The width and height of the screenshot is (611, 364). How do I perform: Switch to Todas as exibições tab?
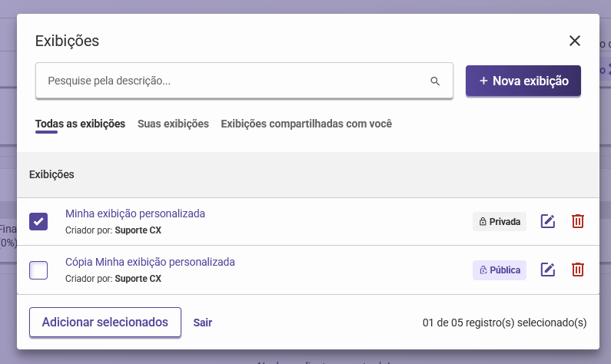click(80, 124)
